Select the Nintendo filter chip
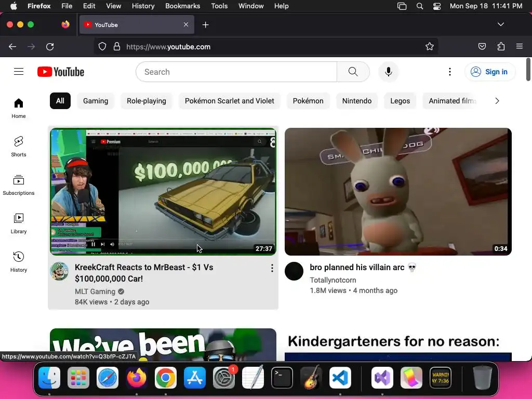 pyautogui.click(x=357, y=101)
